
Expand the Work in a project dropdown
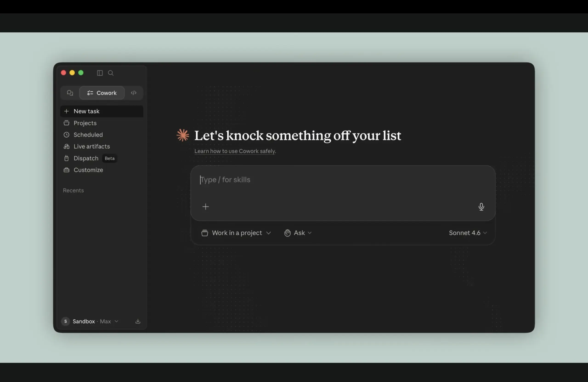click(x=236, y=233)
